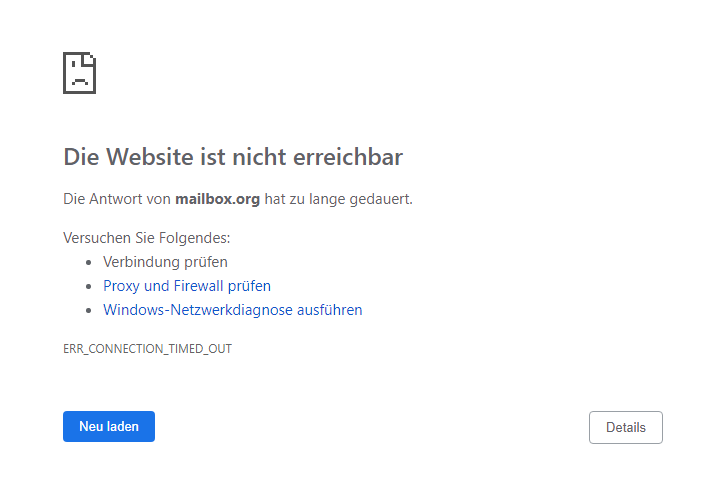Click the bold mailbox.org domain text

[x=217, y=199]
